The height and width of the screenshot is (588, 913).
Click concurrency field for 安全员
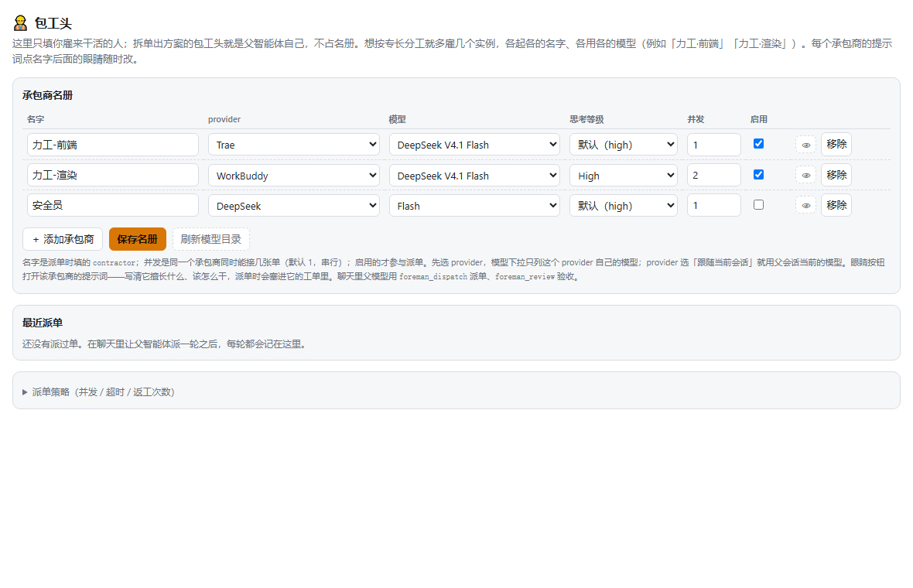tap(713, 205)
